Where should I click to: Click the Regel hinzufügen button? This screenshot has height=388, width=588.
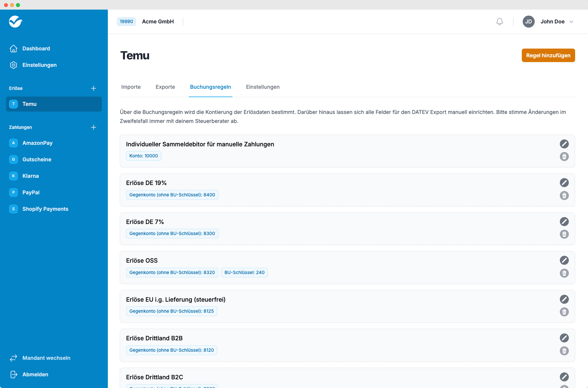click(548, 55)
